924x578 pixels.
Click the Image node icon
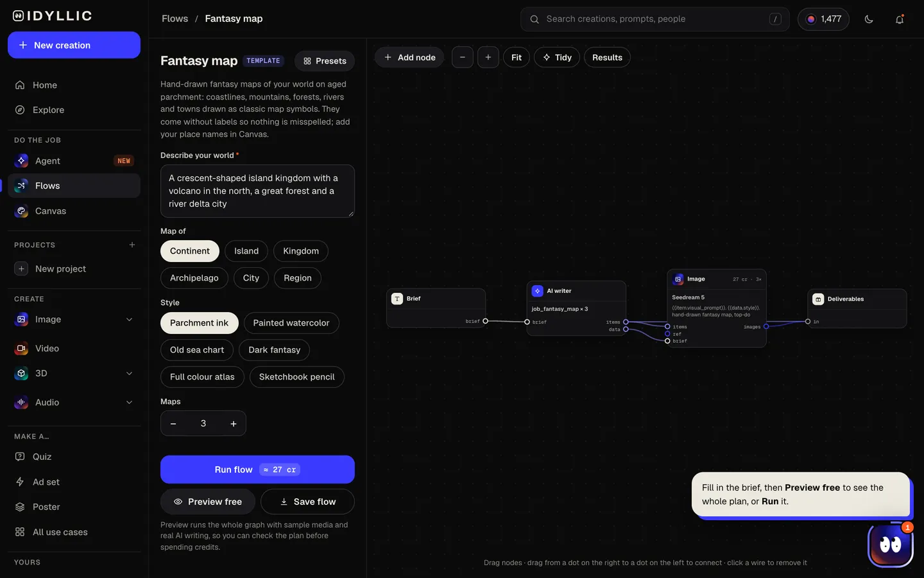click(678, 279)
